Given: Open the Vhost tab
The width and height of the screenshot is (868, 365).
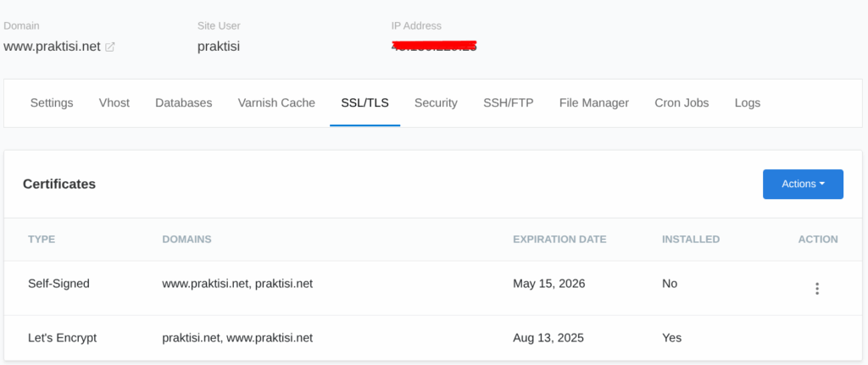Looking at the screenshot, I should 114,102.
